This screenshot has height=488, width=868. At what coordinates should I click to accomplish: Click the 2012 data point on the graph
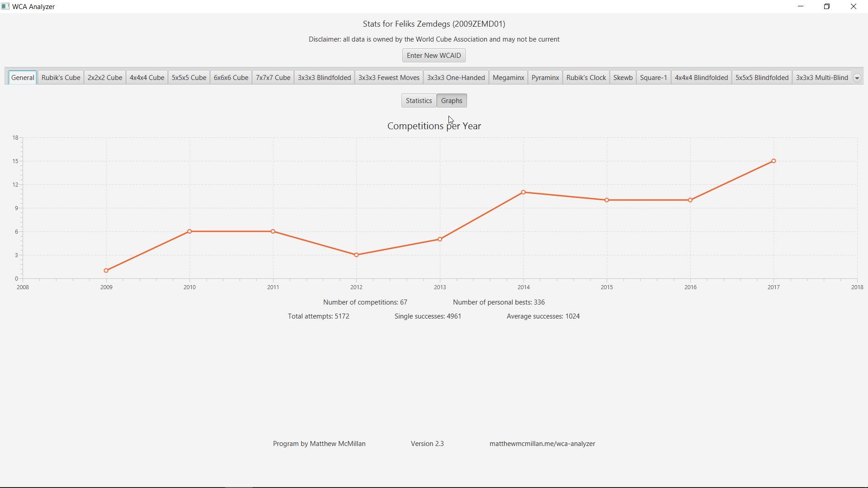click(x=357, y=255)
